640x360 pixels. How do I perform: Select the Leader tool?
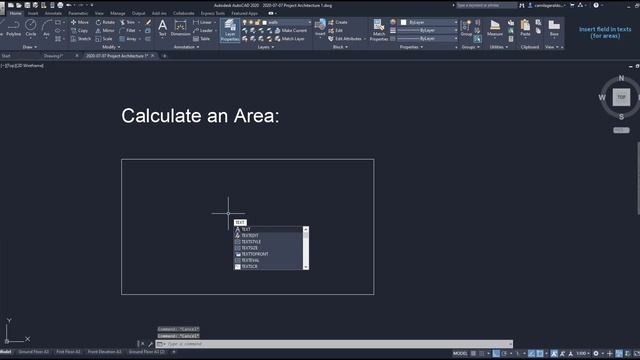pos(203,31)
